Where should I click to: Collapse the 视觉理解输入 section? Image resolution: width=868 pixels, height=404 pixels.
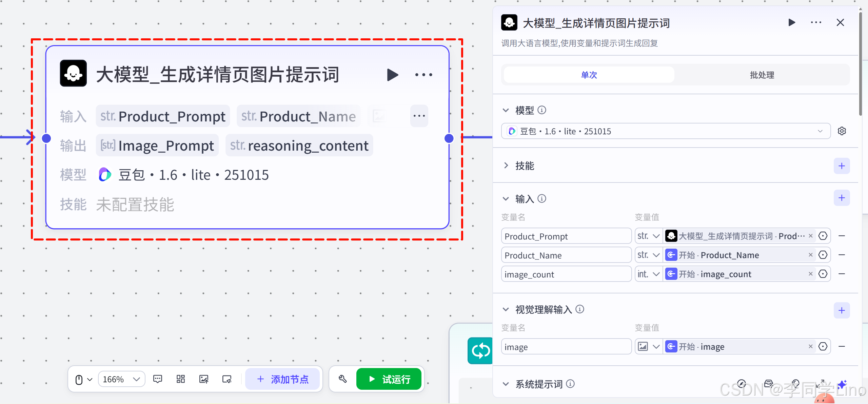(x=506, y=309)
